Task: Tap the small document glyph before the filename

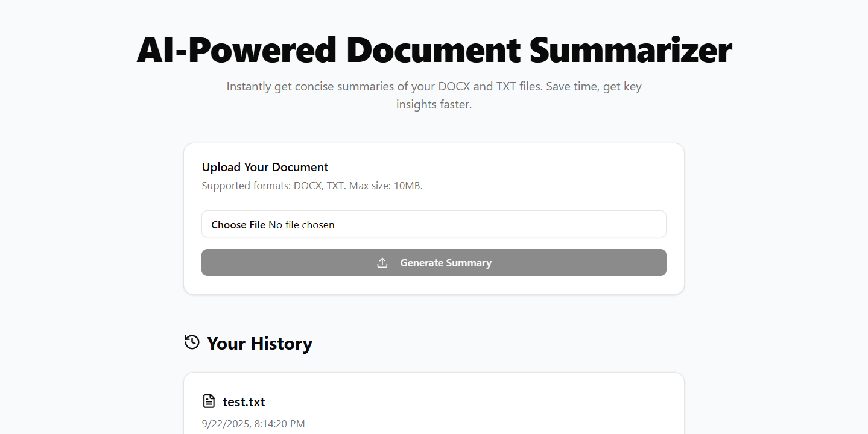Action: [x=209, y=401]
